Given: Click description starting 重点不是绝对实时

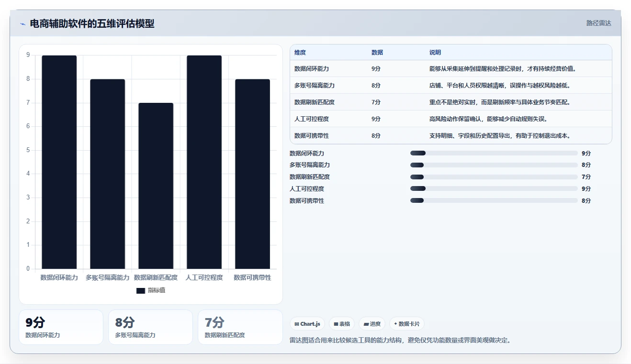Looking at the screenshot, I should click(500, 102).
